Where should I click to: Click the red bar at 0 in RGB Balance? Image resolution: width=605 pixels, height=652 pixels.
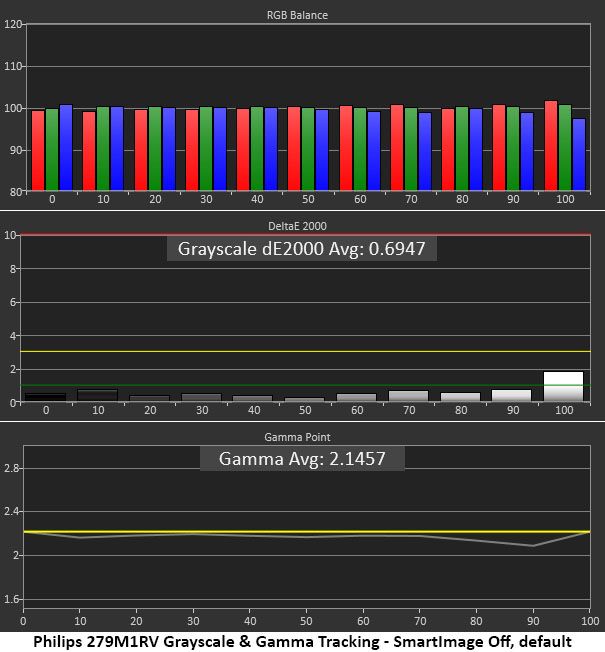(x=38, y=151)
